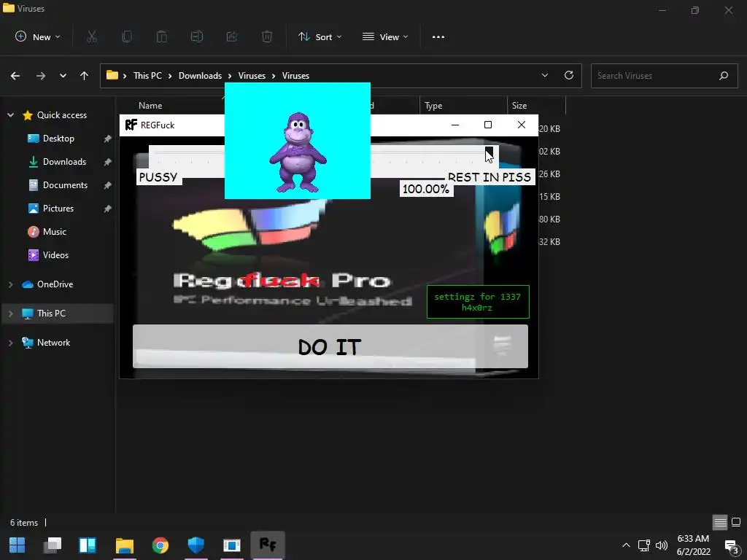Open recent locations chevron
The width and height of the screenshot is (747, 560).
(63, 76)
